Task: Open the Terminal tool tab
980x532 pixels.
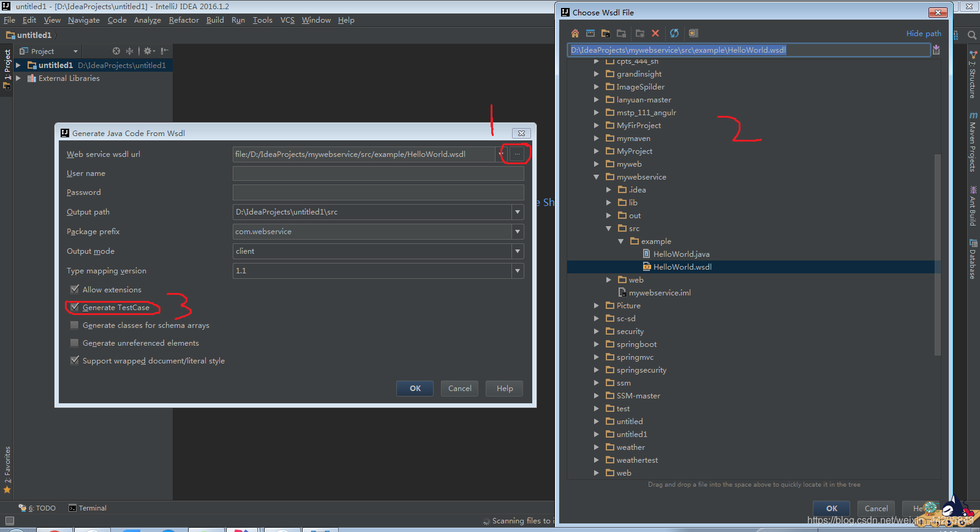Action: [x=88, y=508]
